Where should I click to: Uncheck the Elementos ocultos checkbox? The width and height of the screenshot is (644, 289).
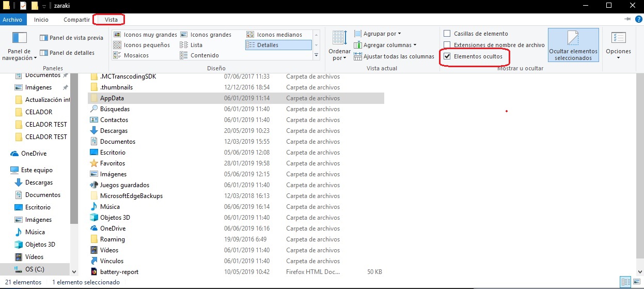tap(447, 56)
